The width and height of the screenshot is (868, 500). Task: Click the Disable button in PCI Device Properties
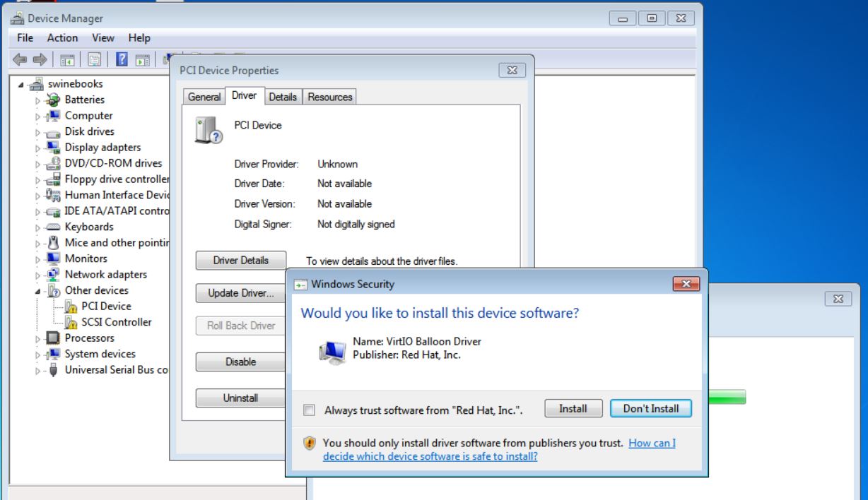(x=240, y=362)
